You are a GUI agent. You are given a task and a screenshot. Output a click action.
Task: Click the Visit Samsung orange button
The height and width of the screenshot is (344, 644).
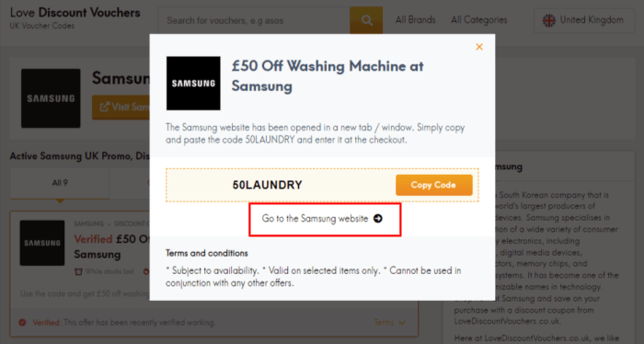121,107
